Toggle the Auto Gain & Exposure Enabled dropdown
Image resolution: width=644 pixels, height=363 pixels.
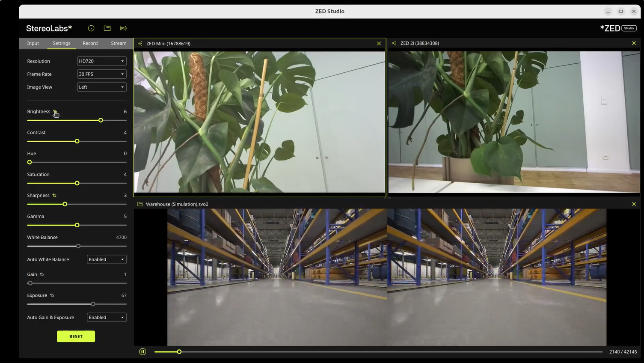point(107,317)
